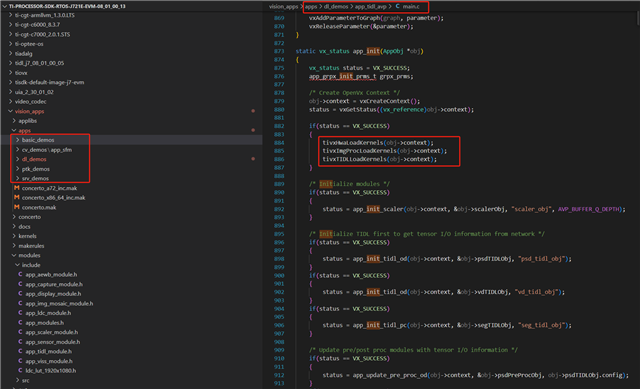Expand the tiovx folder
This screenshot has width=640, height=389.
point(10,73)
